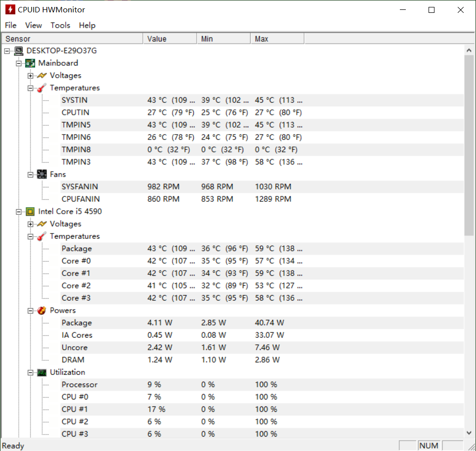
Task: Collapse the Intel Core i5 4590 node
Action: pyautogui.click(x=19, y=212)
